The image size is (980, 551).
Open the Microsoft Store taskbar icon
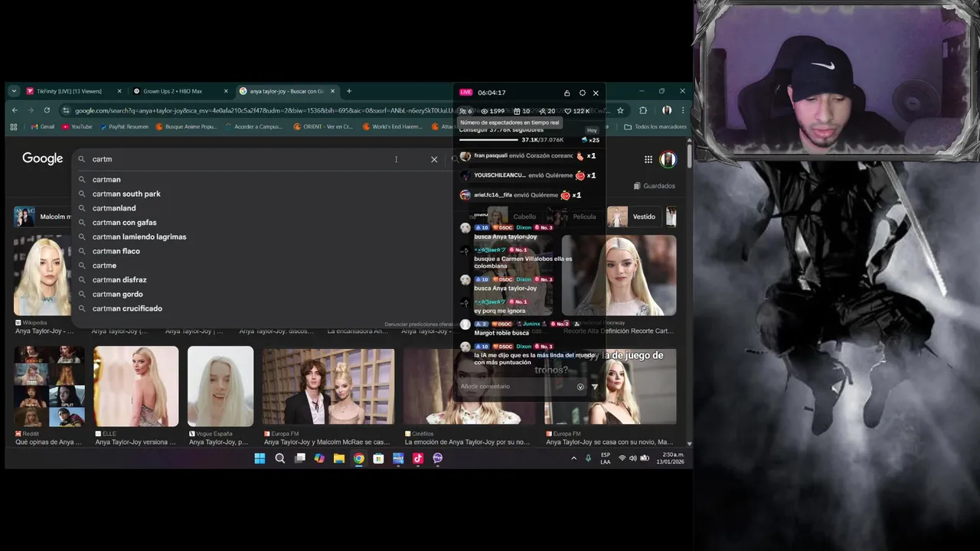click(x=378, y=458)
